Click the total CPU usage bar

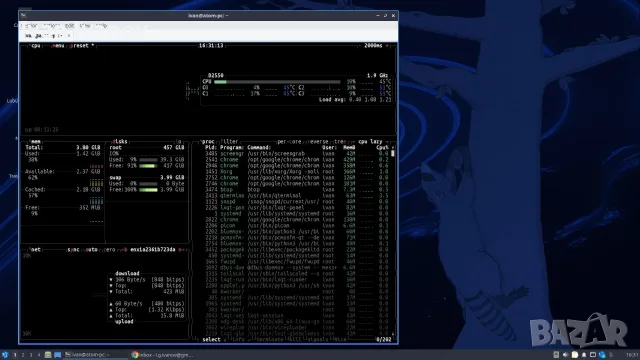click(x=277, y=82)
